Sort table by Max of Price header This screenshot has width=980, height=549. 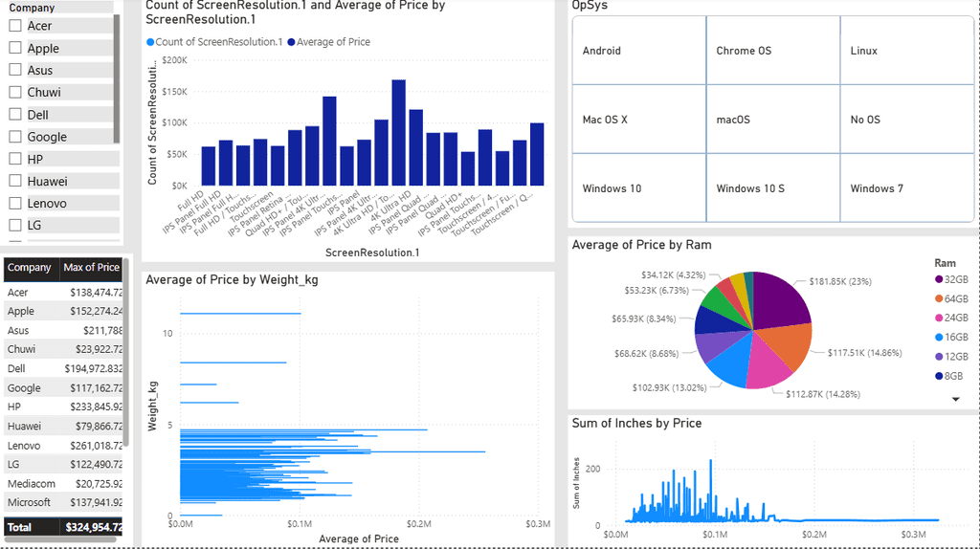coord(91,267)
